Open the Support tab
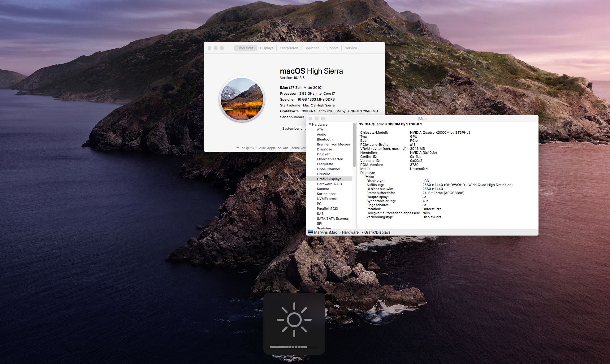 331,48
